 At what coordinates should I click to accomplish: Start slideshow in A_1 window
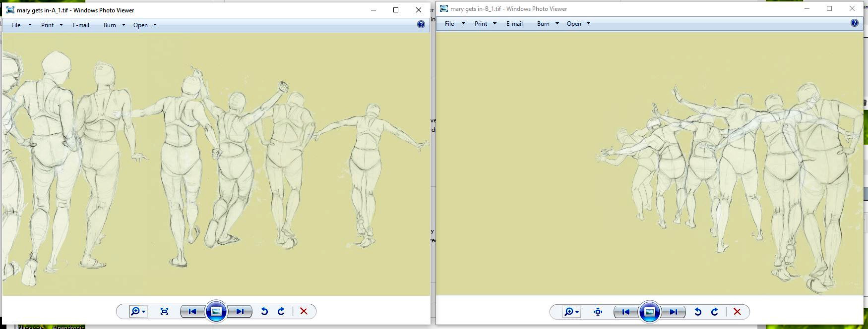[x=216, y=311]
